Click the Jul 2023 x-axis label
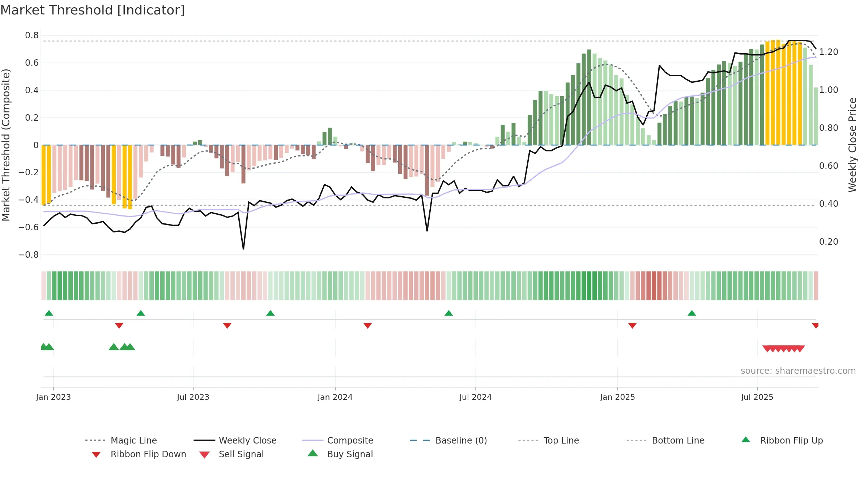 tap(193, 397)
